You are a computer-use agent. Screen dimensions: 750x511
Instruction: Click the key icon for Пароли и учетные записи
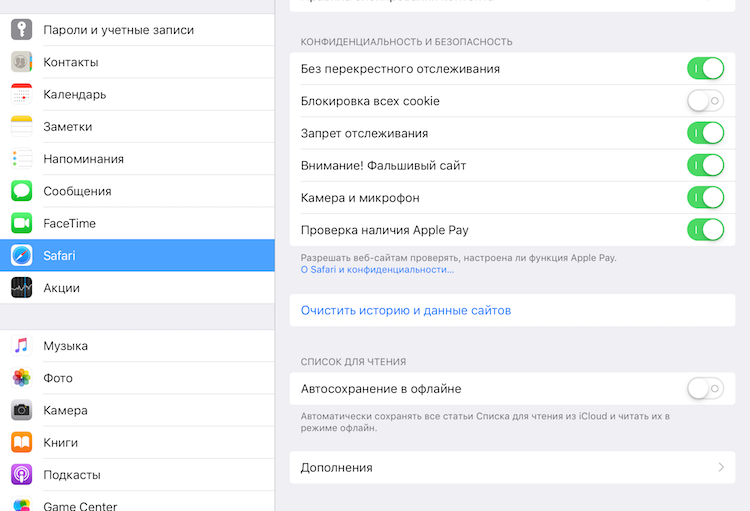22,30
